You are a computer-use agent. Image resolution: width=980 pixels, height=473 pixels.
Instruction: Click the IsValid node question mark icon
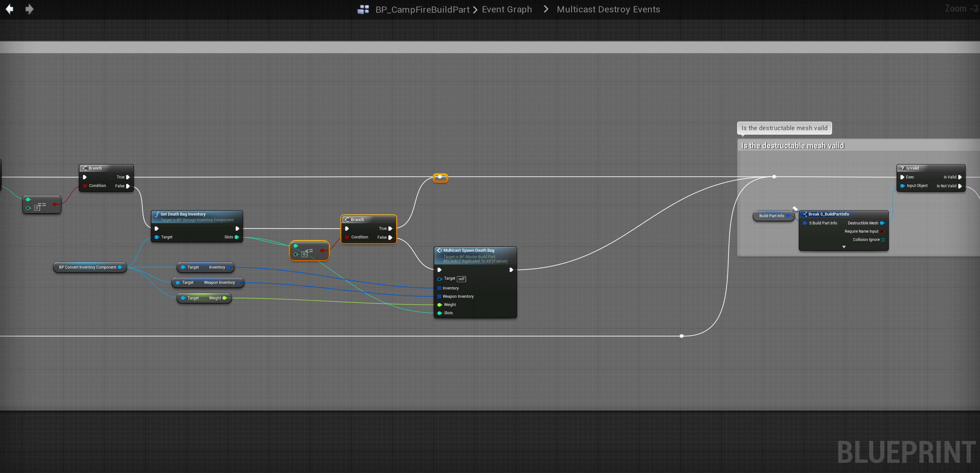coord(902,168)
